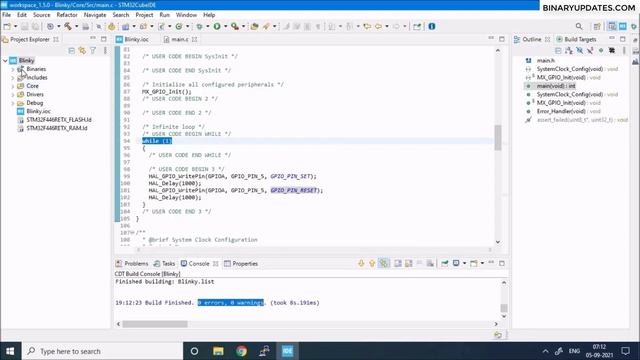Click the Debug bug icon in toolbar

[199, 27]
